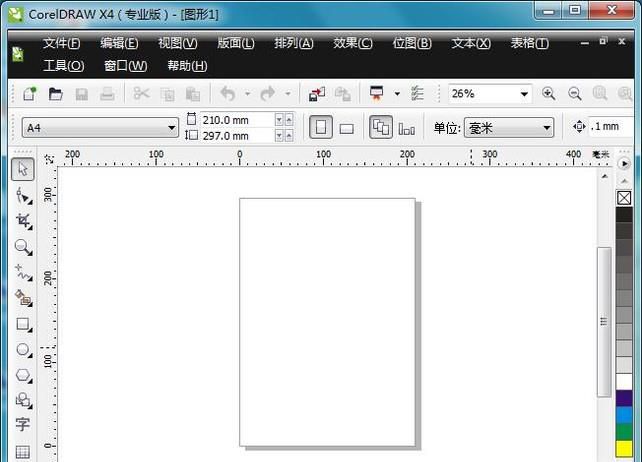The height and width of the screenshot is (462, 642).
Task: Switch page orientation to landscape
Action: 347,128
